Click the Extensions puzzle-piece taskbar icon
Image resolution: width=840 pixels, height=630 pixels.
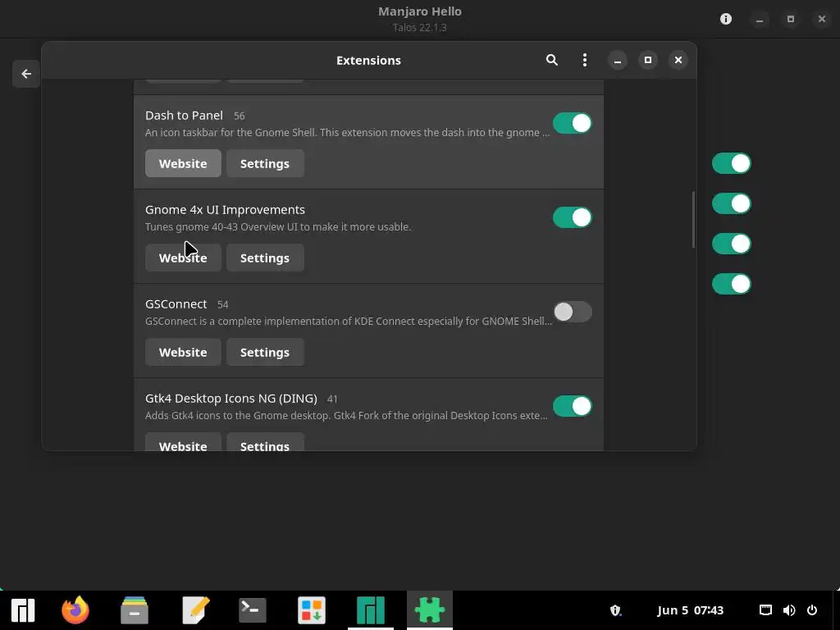tap(430, 610)
